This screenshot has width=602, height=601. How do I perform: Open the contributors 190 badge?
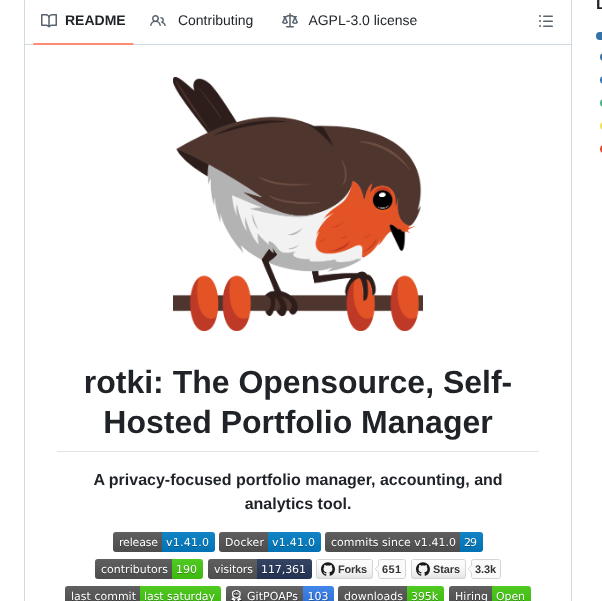click(149, 569)
